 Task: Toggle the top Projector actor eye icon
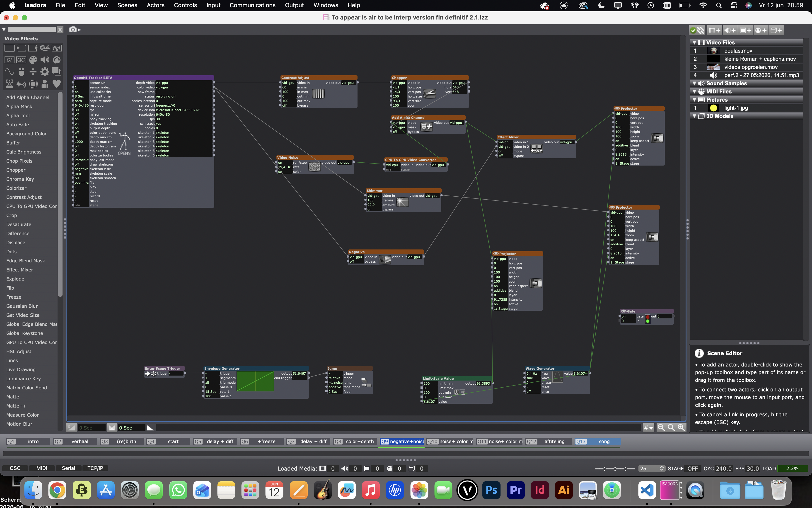(617, 109)
